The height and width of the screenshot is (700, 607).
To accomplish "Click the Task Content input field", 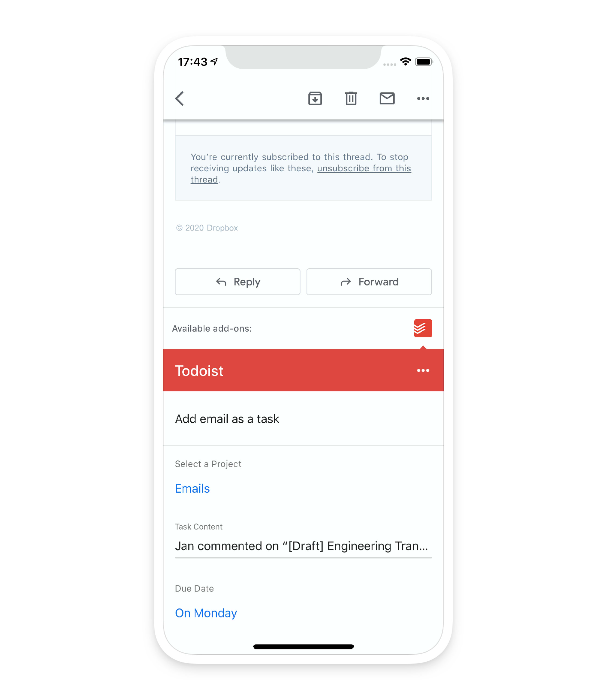I will pos(303,546).
